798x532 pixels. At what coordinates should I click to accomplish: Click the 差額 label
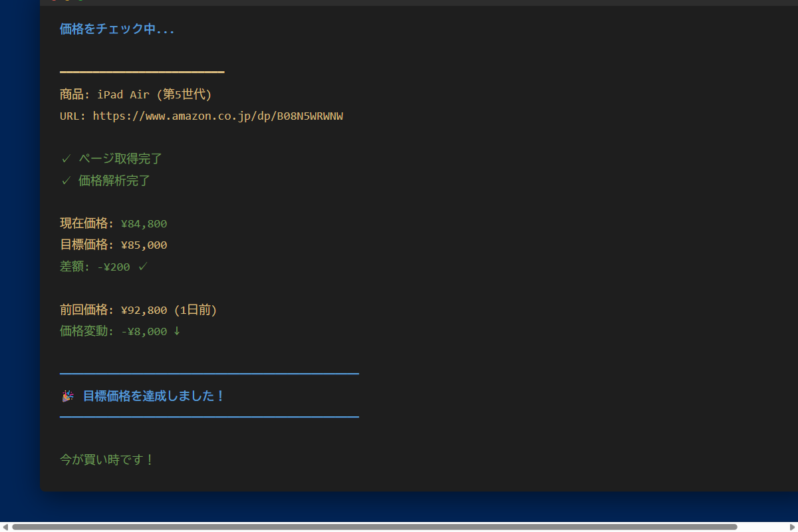72,267
